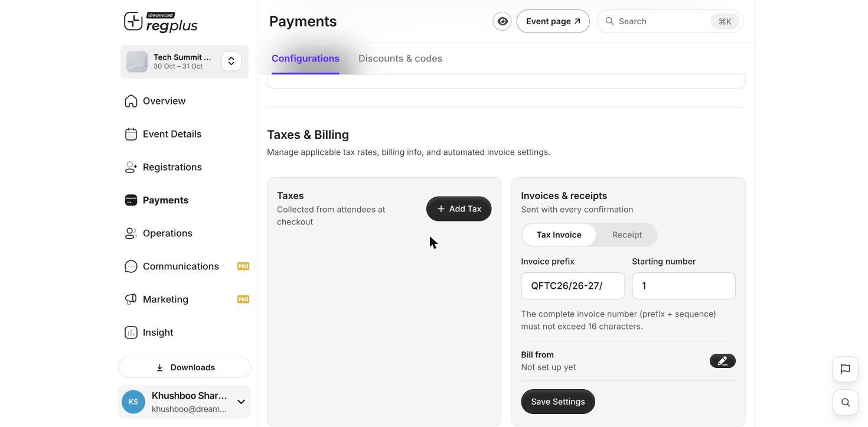
Task: Click the regplus logo
Action: [161, 22]
